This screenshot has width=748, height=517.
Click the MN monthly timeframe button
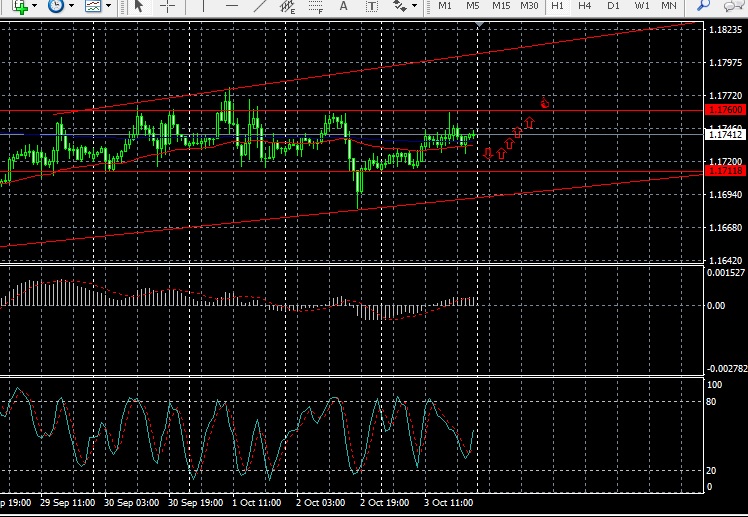(x=669, y=6)
